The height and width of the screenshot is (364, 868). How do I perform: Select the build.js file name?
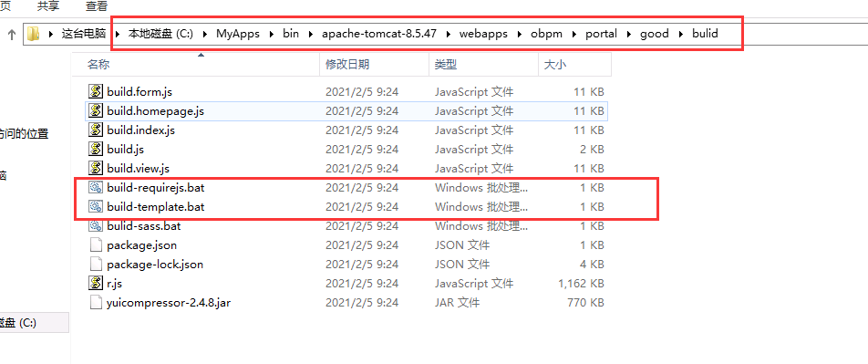pyautogui.click(x=126, y=150)
